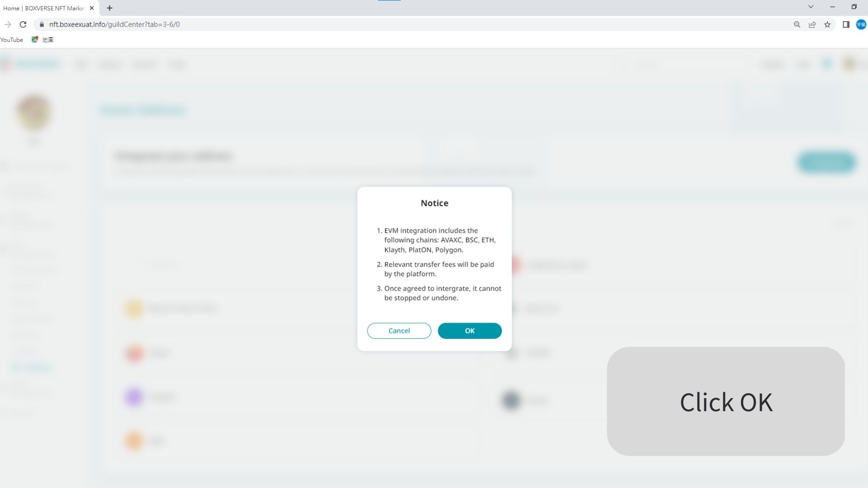Open the zoom magnifier in address bar
The width and height of the screenshot is (868, 488).
click(797, 24)
